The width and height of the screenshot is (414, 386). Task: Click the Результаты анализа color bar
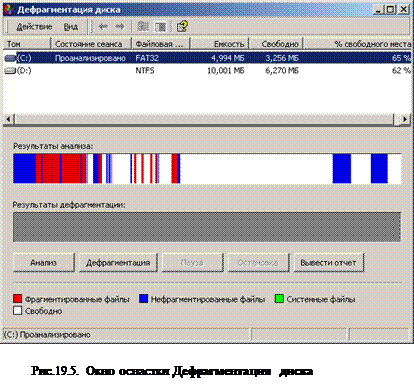(207, 168)
